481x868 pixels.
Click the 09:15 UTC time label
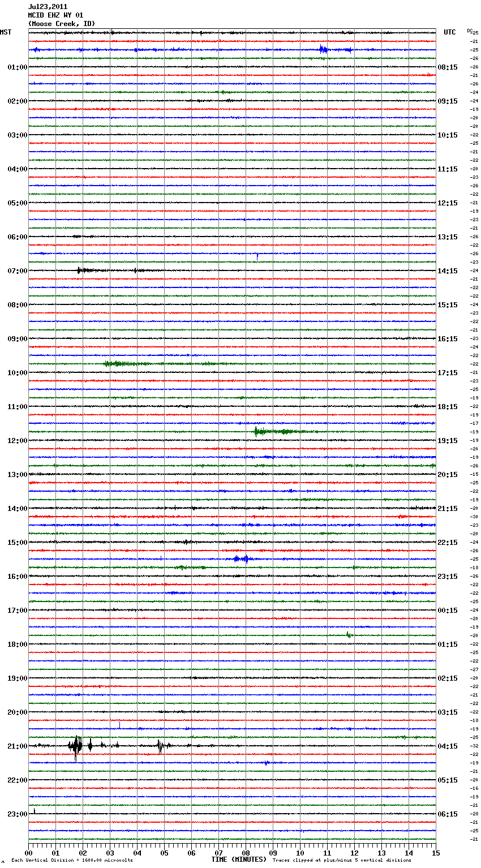pyautogui.click(x=448, y=101)
